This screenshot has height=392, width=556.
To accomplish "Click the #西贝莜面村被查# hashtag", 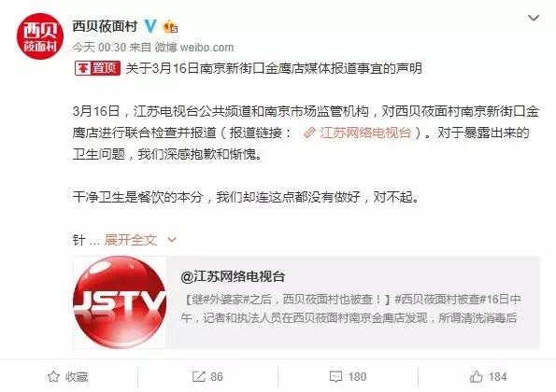I will pos(440,300).
